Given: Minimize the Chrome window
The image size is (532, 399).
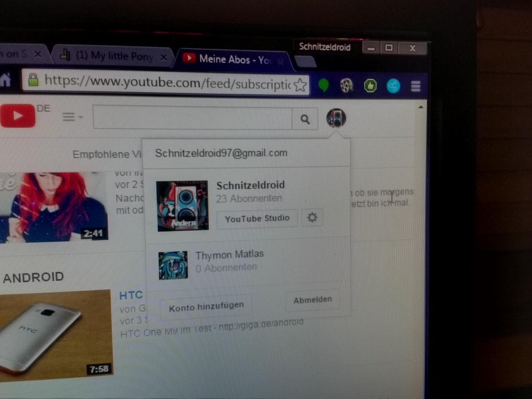Looking at the screenshot, I should point(372,48).
